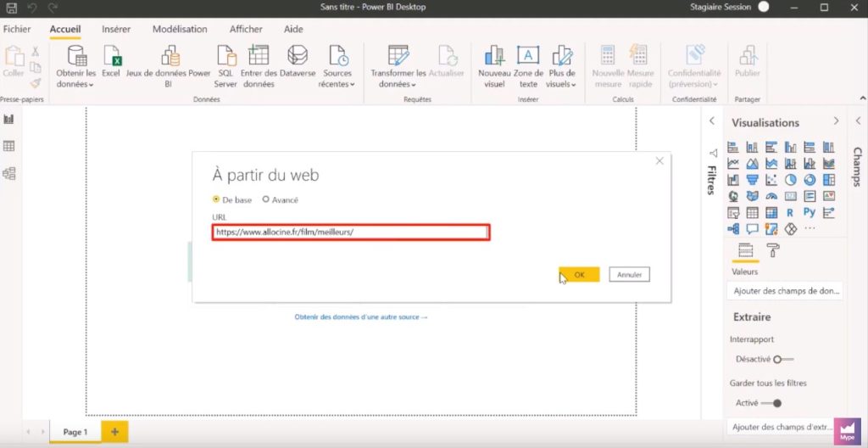Open the Aide ribbon tab
The width and height of the screenshot is (868, 448).
pyautogui.click(x=293, y=30)
